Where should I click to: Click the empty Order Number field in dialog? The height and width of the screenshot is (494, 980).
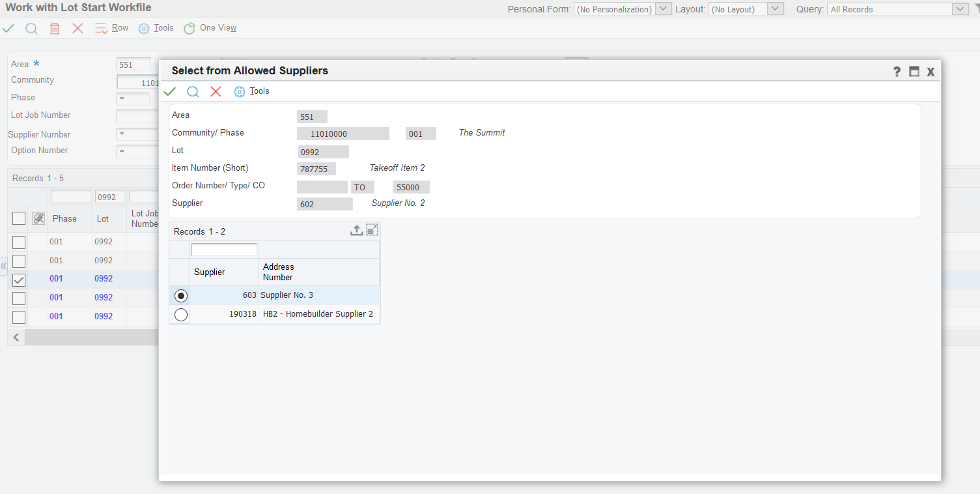[322, 187]
